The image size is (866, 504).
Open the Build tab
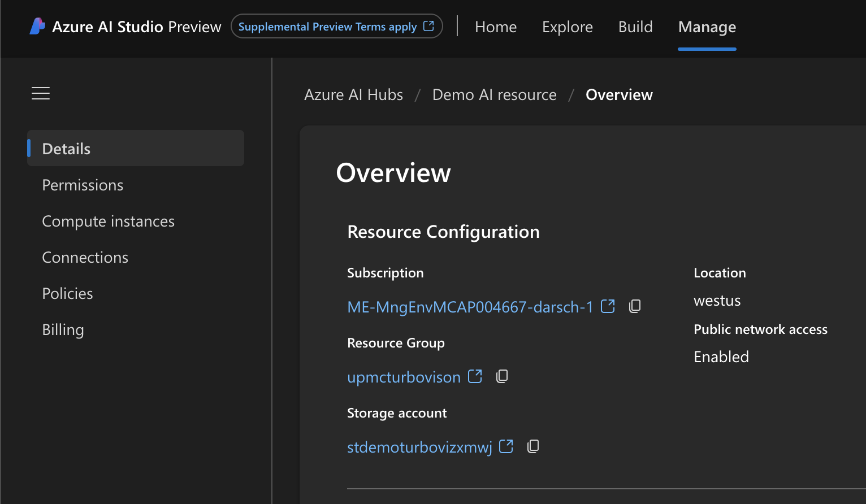[635, 27]
